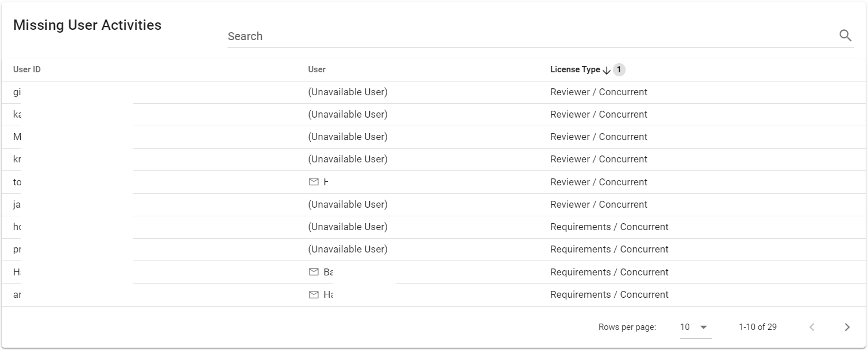
Task: Click the pagination label showing 1-10 of 29
Action: click(x=757, y=326)
